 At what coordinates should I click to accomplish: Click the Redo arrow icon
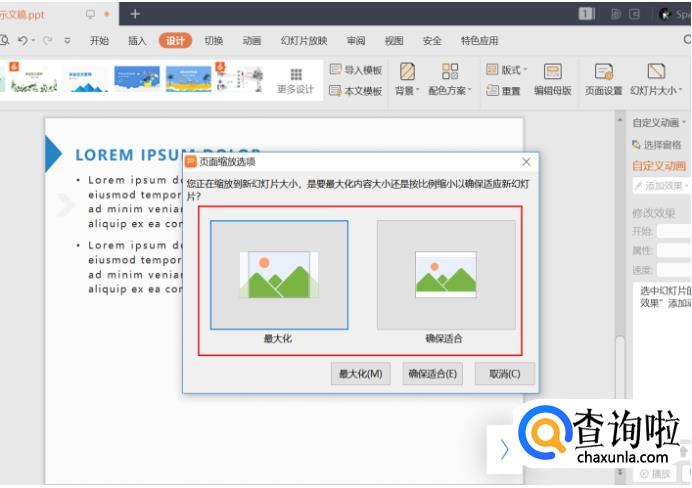47,41
